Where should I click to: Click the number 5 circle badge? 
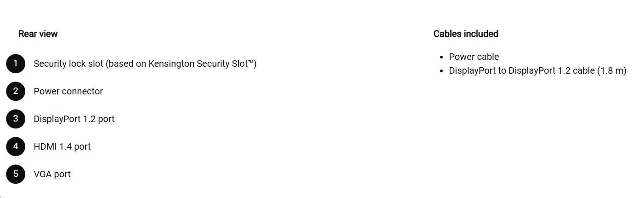point(16,174)
